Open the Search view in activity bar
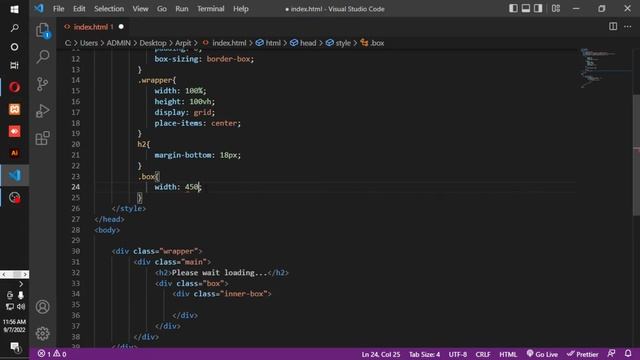The width and height of the screenshot is (640, 360). (x=42, y=57)
